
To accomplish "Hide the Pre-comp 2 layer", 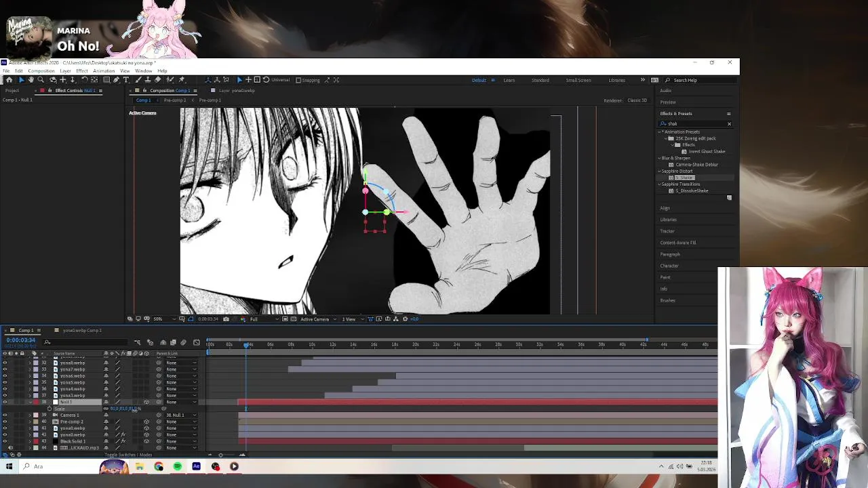I will [x=5, y=422].
